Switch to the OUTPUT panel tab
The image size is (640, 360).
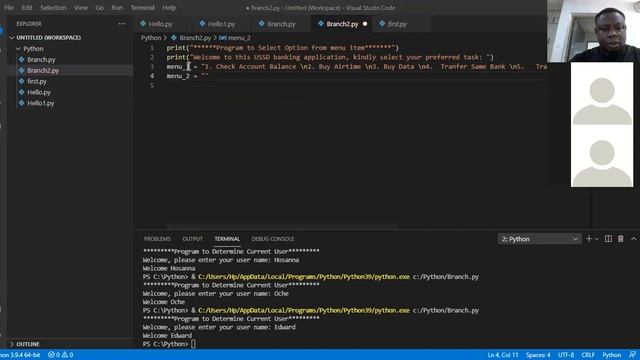click(x=192, y=239)
